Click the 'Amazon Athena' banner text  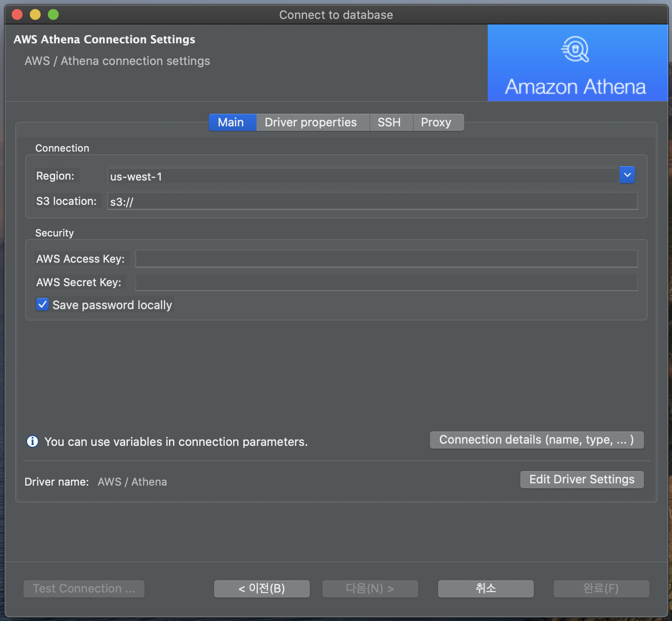click(575, 87)
